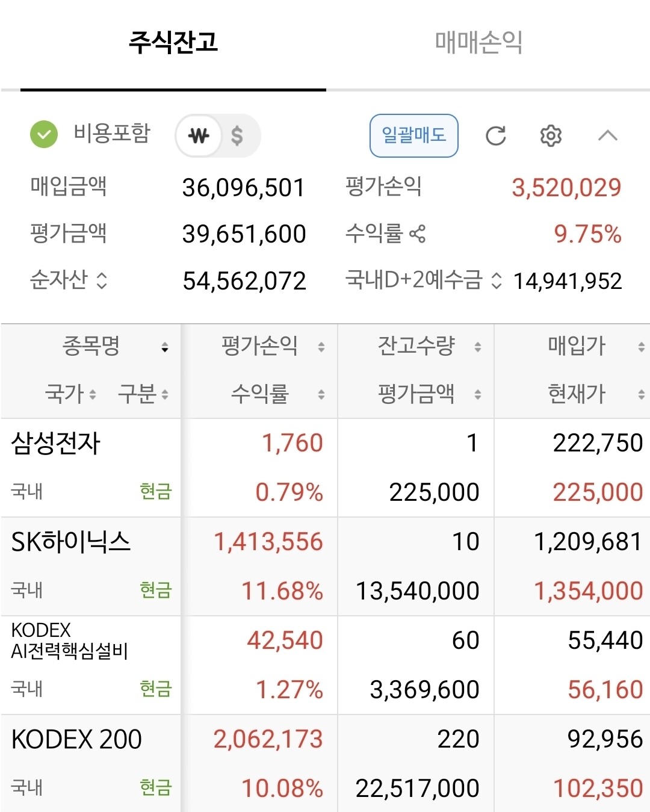Switch currency display to won (₩)
Screen dimensions: 650x812
pos(199,135)
